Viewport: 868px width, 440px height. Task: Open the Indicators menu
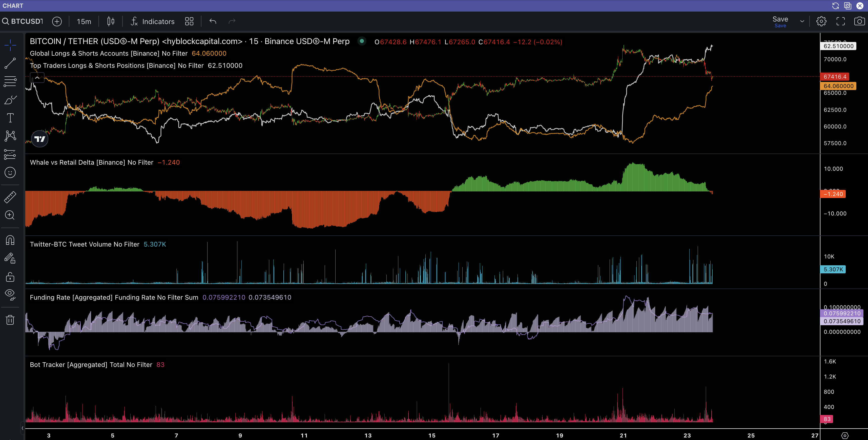(153, 21)
